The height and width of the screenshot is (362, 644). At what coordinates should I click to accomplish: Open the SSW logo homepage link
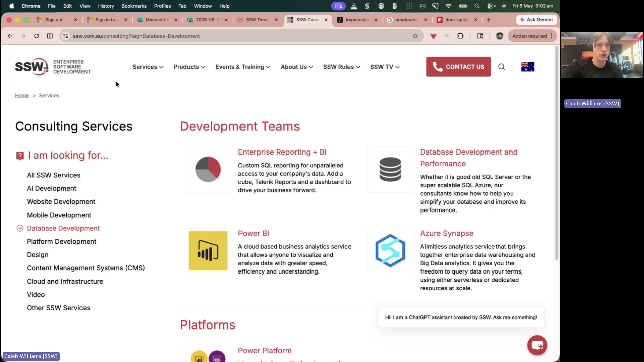point(53,67)
